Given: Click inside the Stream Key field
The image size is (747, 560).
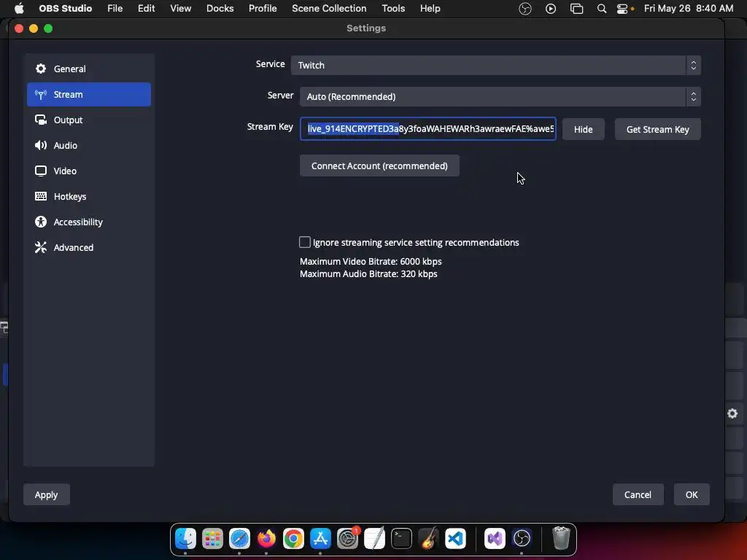Looking at the screenshot, I should (427, 129).
